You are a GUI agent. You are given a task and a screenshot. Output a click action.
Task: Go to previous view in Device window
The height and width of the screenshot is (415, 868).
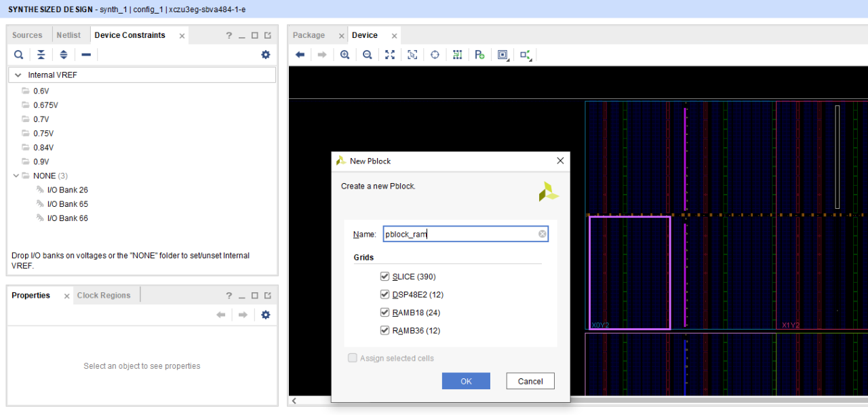pos(300,55)
